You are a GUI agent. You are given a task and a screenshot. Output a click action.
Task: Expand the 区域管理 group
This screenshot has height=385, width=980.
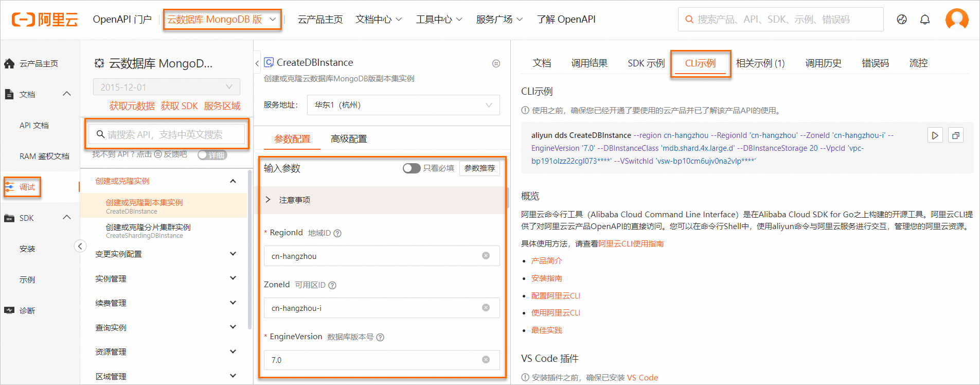tap(233, 376)
